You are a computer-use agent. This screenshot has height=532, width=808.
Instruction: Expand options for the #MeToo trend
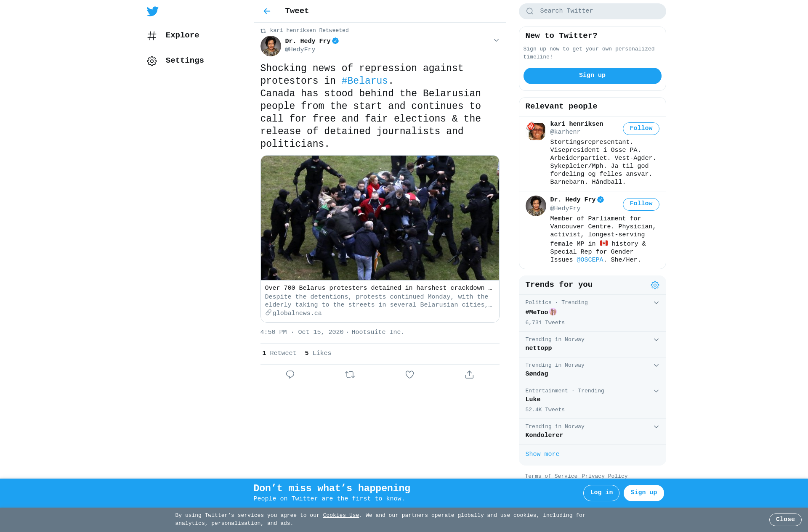(x=656, y=303)
